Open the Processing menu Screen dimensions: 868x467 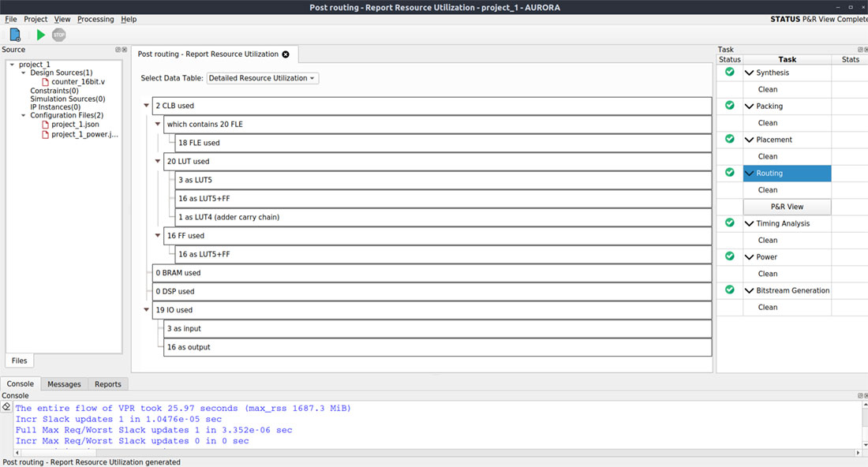(95, 20)
